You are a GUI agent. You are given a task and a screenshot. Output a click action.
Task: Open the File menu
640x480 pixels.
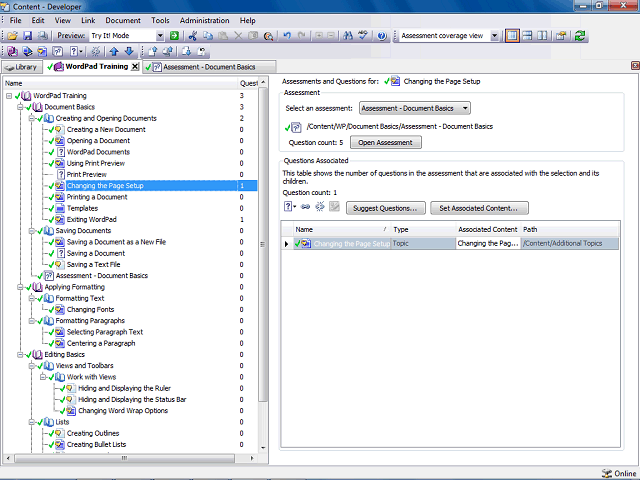pos(16,20)
